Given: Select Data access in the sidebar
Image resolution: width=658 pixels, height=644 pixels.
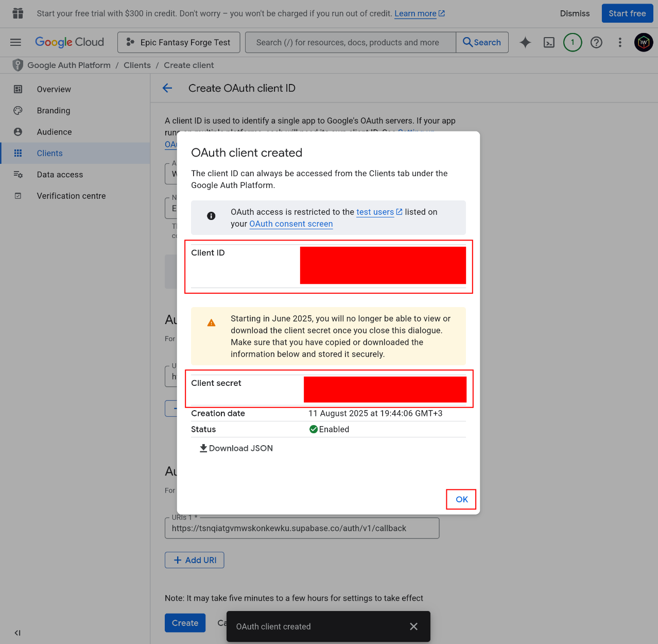Looking at the screenshot, I should 60,175.
